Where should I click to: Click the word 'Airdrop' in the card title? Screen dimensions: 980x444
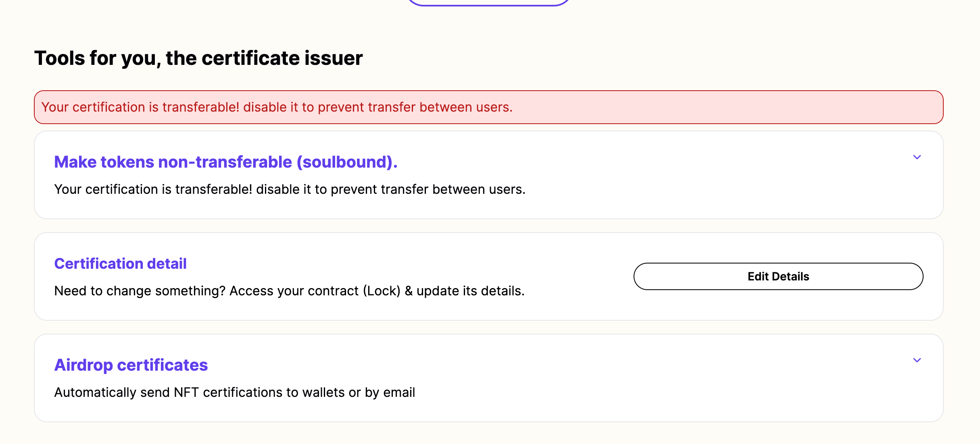pos(83,365)
